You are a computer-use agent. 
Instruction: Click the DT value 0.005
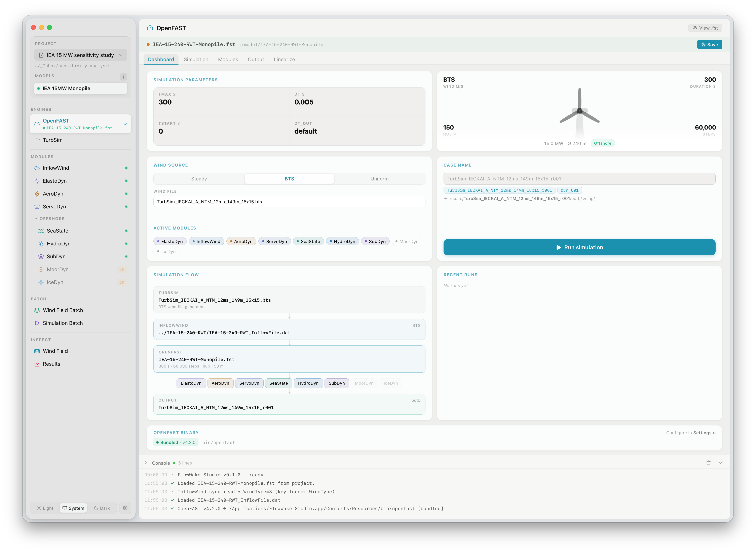(x=304, y=102)
